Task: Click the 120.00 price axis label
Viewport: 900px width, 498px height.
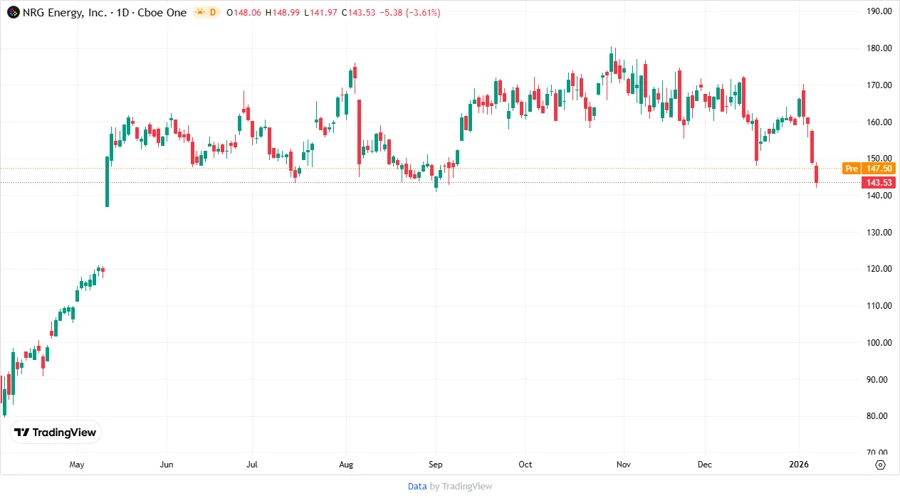Action: point(879,269)
